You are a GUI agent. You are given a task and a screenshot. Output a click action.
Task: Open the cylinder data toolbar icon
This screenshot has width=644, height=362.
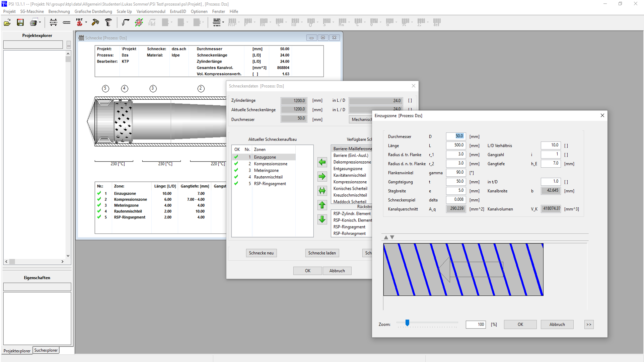tap(53, 22)
